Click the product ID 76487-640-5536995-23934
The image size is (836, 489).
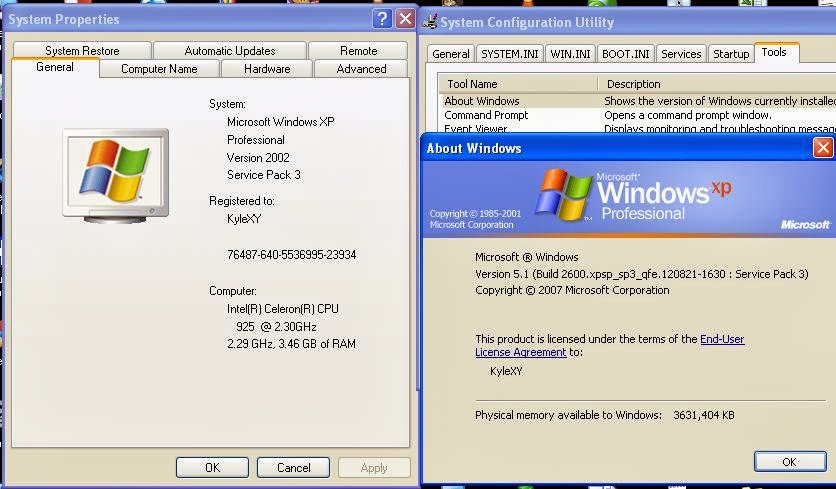click(x=292, y=255)
